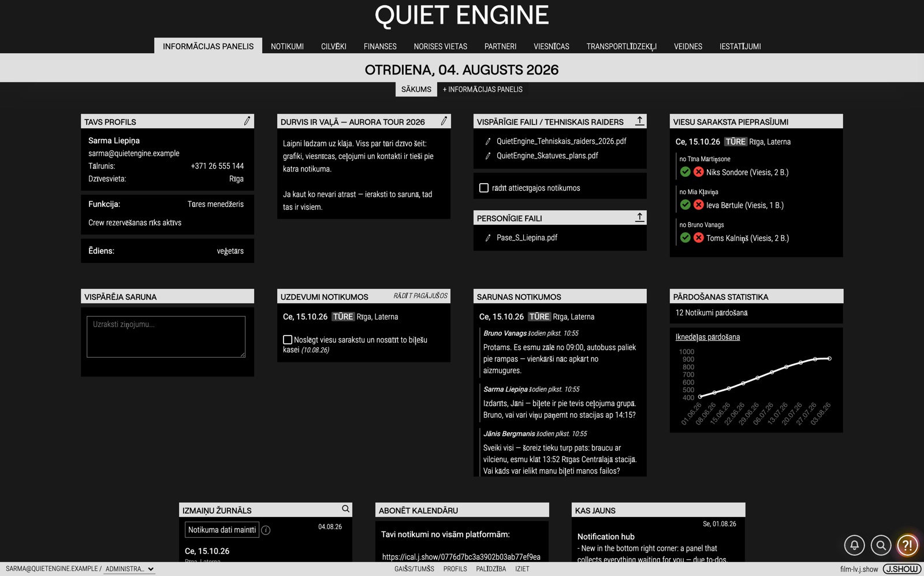Approve Ieva Bērtule guest request
The image size is (924, 576).
coord(685,205)
